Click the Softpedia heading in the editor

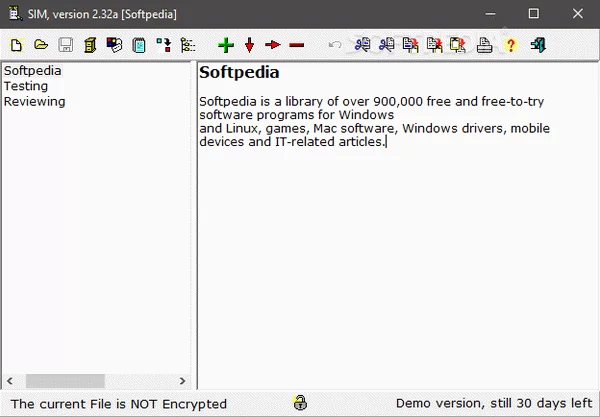[239, 72]
